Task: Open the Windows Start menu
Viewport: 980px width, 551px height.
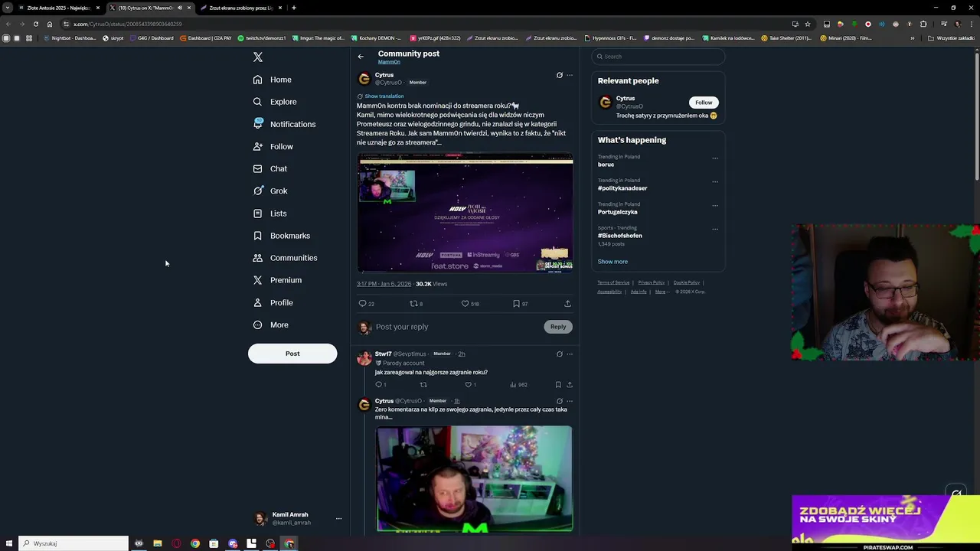Action: tap(9, 543)
